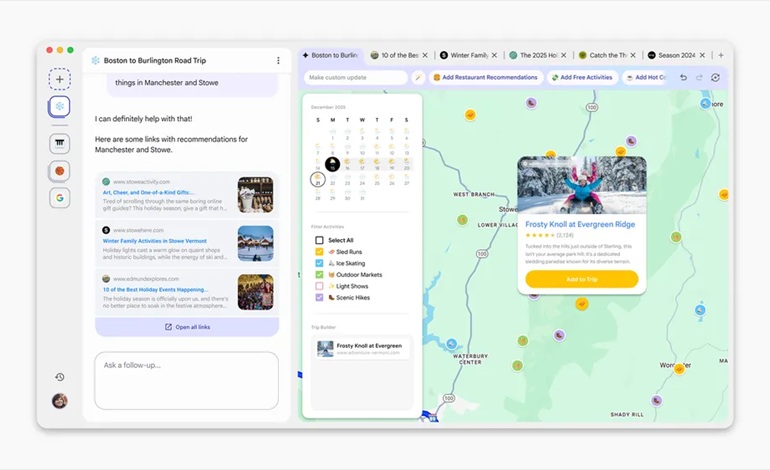Viewport: 770px width, 470px height.
Task: Click the refresh icon in map toolbar
Action: pyautogui.click(x=715, y=77)
